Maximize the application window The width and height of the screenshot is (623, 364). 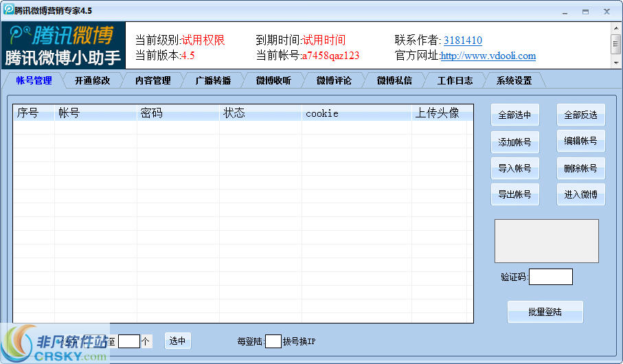(x=585, y=12)
